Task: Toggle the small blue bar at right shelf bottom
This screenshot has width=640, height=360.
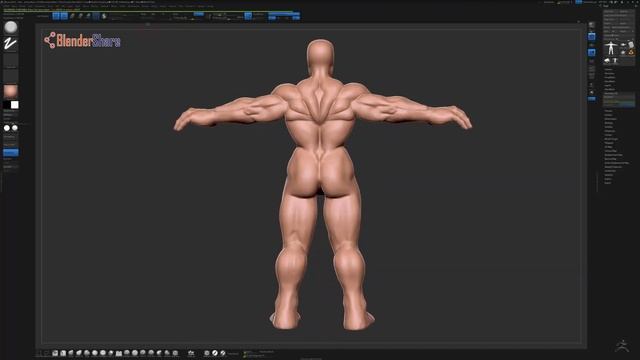Action: point(592,99)
